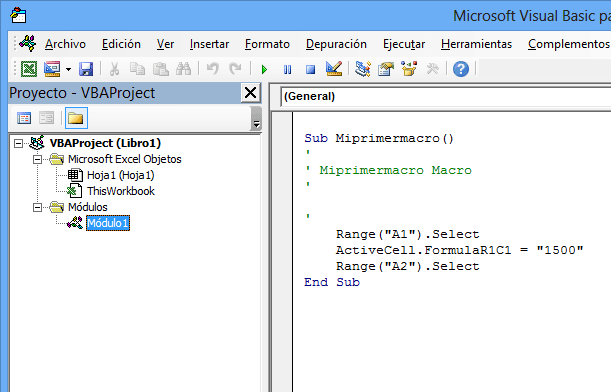Click the View Microsoft Excel icon
The image size is (611, 392).
click(x=29, y=69)
